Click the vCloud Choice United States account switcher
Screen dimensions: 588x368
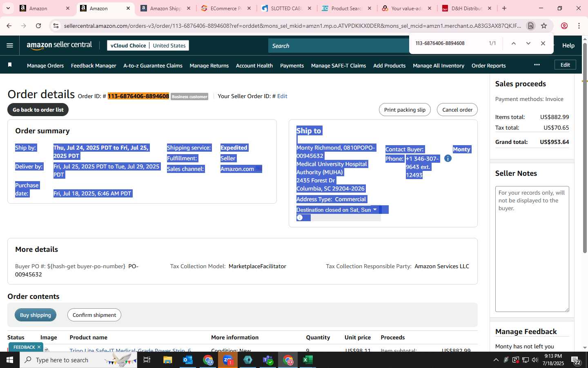pyautogui.click(x=148, y=45)
